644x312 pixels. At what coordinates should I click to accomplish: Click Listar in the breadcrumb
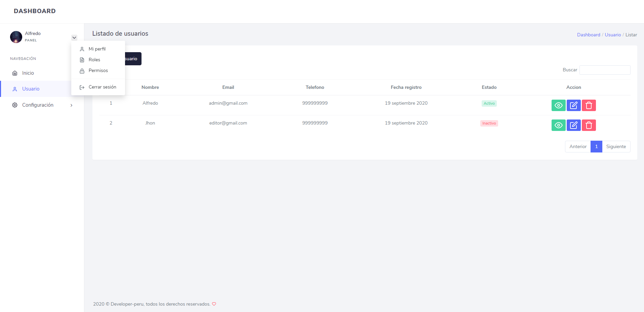click(631, 35)
